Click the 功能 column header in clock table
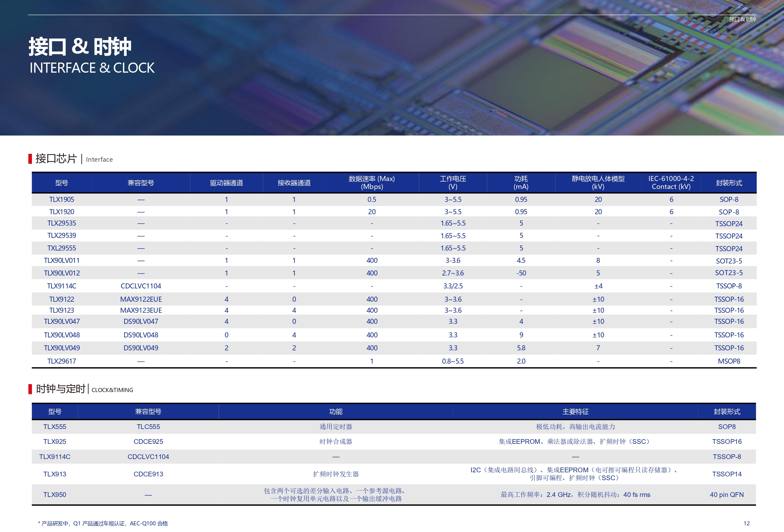The image size is (784, 532). (336, 412)
